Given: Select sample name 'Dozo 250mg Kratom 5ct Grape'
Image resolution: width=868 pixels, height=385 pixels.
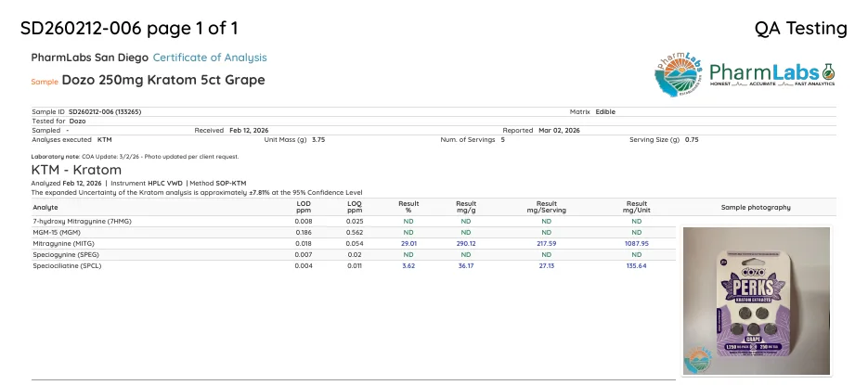Looking at the screenshot, I should click(x=163, y=80).
